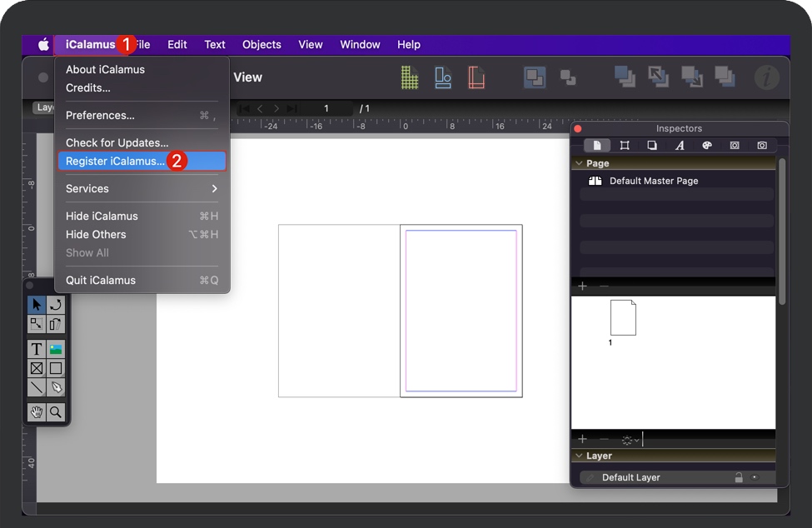Select the pen nib tool
The width and height of the screenshot is (812, 528).
click(x=56, y=387)
